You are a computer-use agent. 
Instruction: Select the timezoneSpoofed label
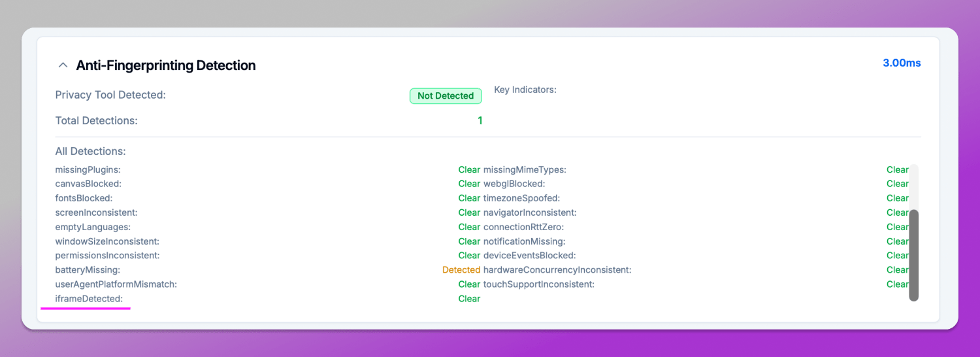(x=521, y=199)
